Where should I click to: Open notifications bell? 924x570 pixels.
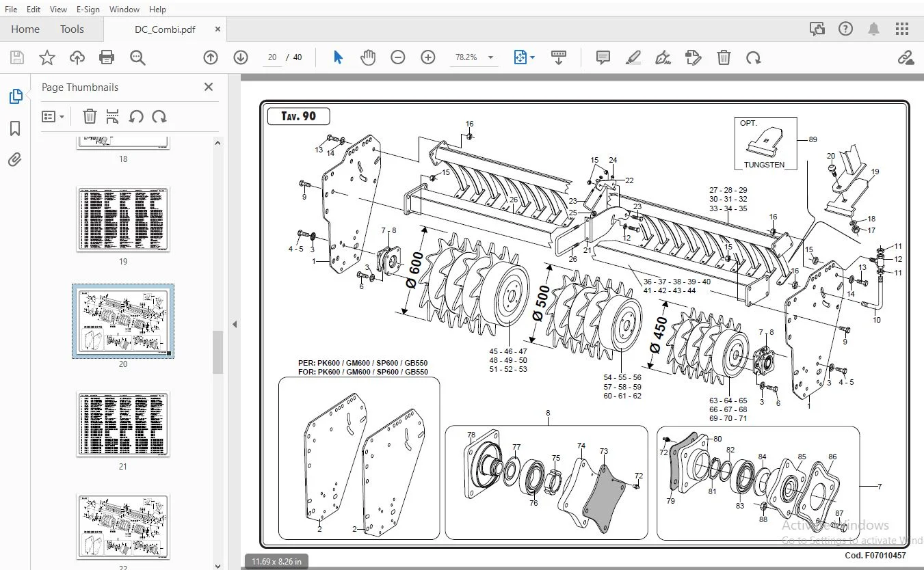point(874,29)
